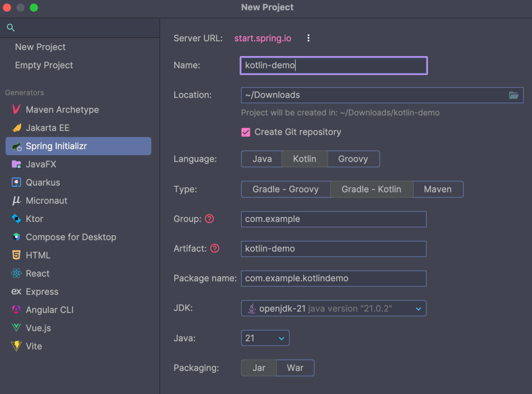Click the Group field com.example
This screenshot has width=532, height=394.
(334, 219)
